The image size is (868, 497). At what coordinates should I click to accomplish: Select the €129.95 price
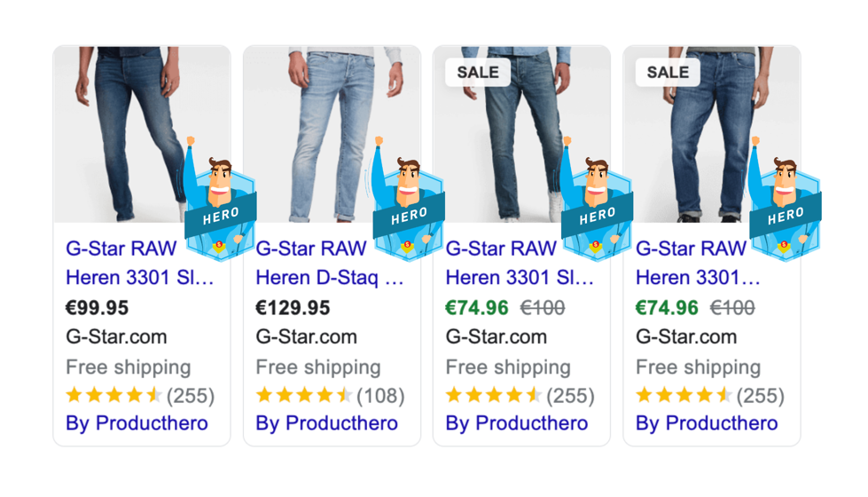point(293,307)
